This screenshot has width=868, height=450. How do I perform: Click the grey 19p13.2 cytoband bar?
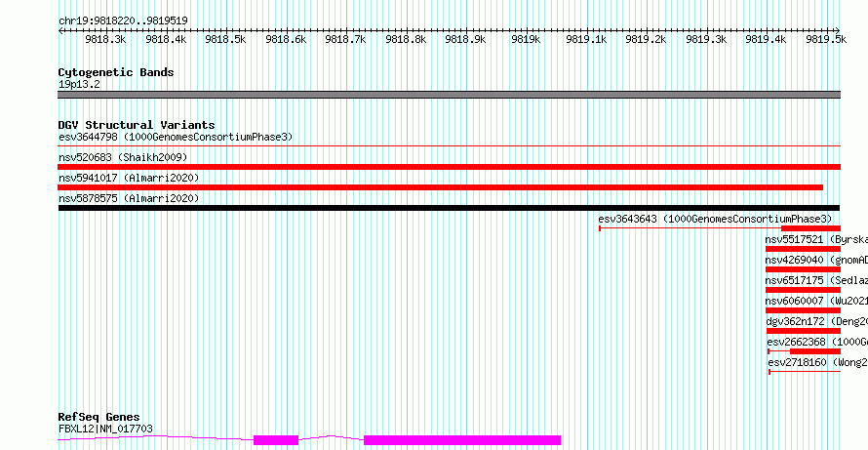pos(450,95)
